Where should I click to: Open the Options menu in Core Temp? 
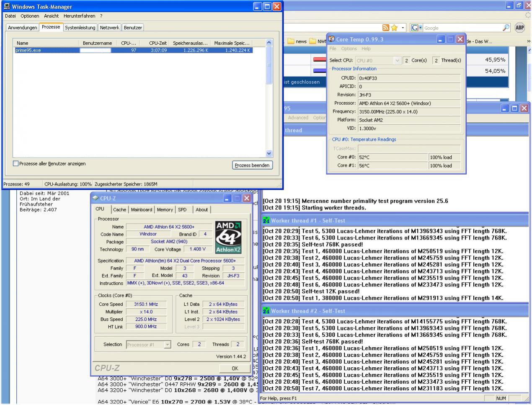click(349, 49)
